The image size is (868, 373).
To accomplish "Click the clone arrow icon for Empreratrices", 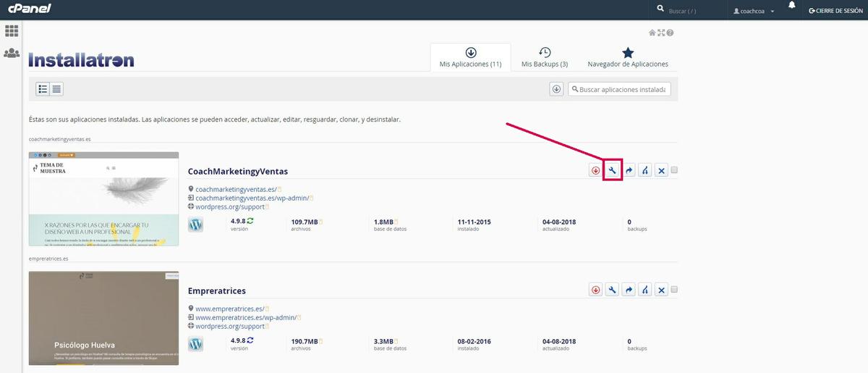I will pyautogui.click(x=629, y=290).
